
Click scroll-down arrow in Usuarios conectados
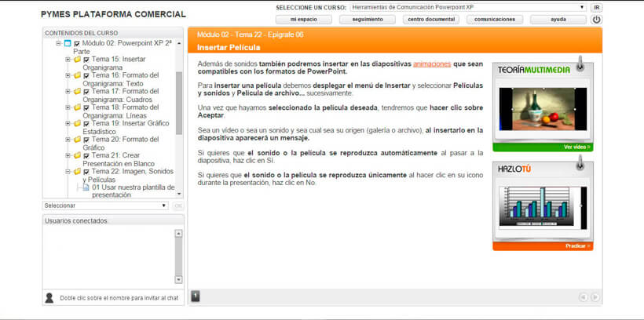click(178, 279)
